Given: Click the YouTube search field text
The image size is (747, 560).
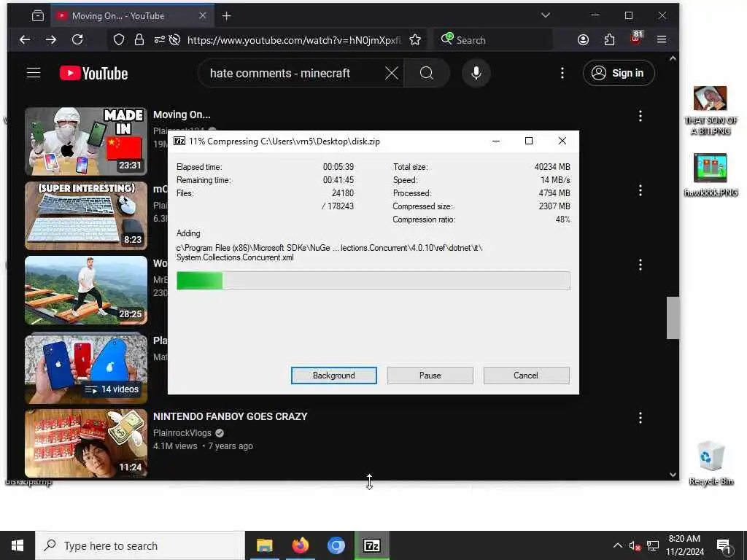Looking at the screenshot, I should pos(280,74).
